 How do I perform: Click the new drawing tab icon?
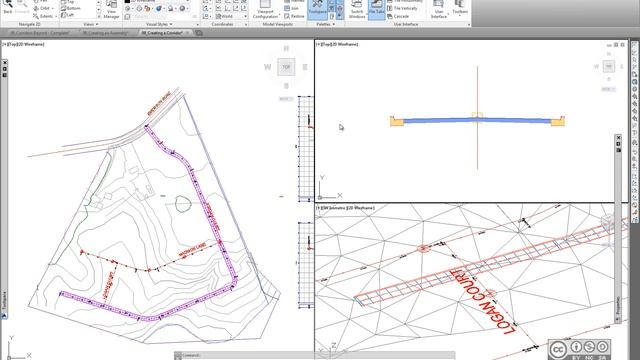(199, 33)
